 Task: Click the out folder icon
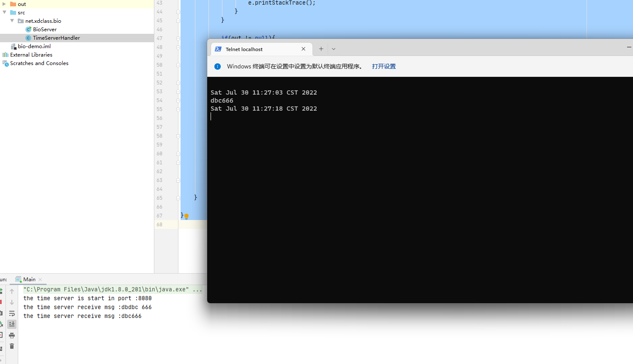[13, 4]
